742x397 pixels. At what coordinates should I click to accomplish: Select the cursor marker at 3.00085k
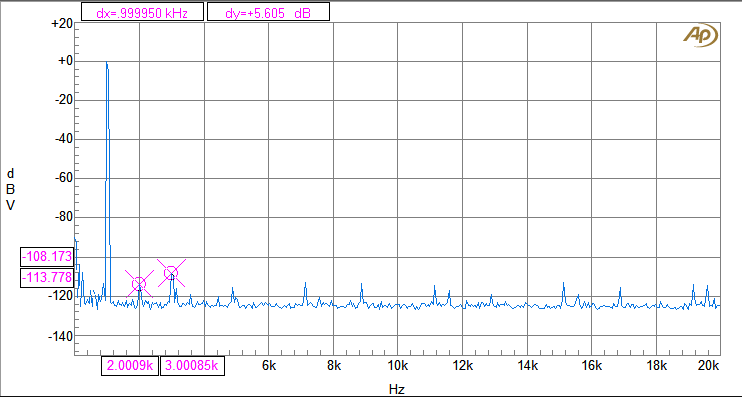171,273
